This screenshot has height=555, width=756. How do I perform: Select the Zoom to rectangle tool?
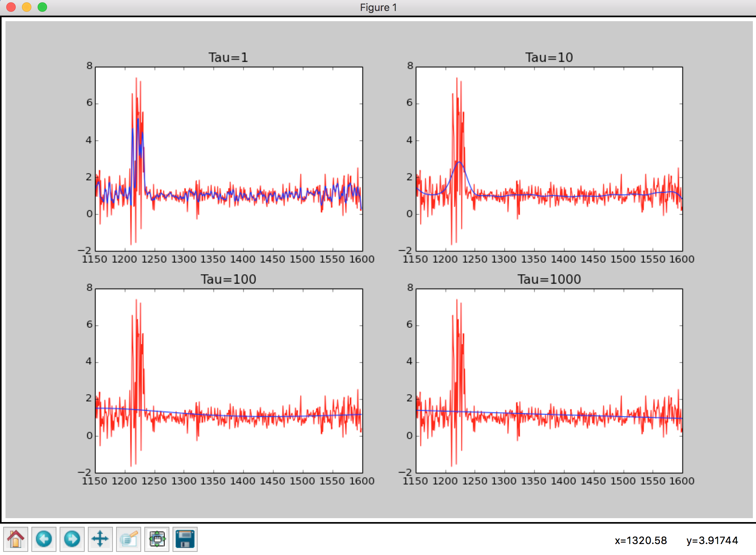[129, 539]
